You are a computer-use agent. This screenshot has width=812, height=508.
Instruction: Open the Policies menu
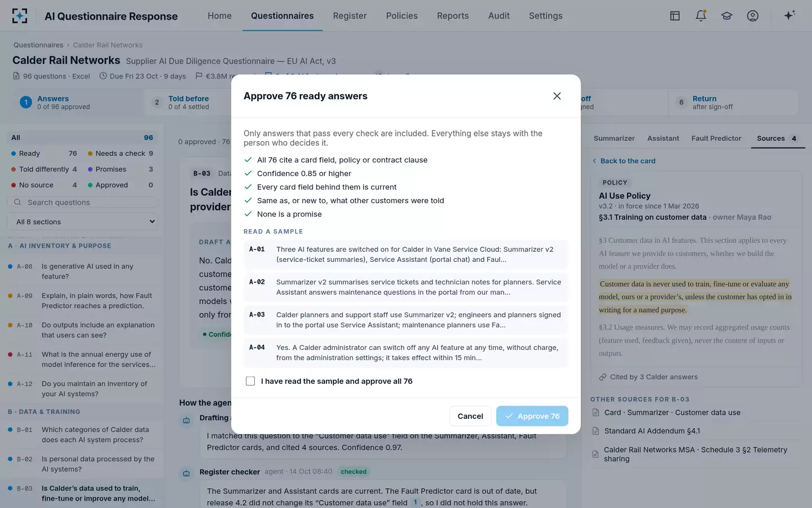(402, 16)
